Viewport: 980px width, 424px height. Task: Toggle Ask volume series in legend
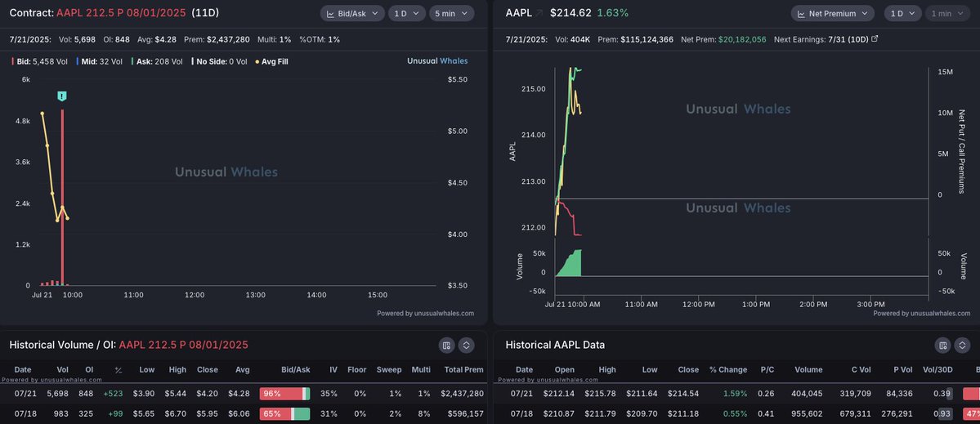click(157, 61)
